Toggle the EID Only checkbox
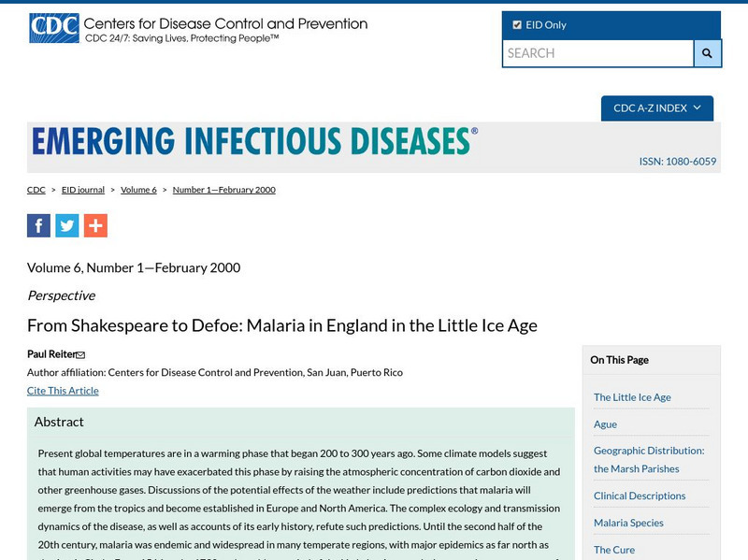 coord(517,25)
